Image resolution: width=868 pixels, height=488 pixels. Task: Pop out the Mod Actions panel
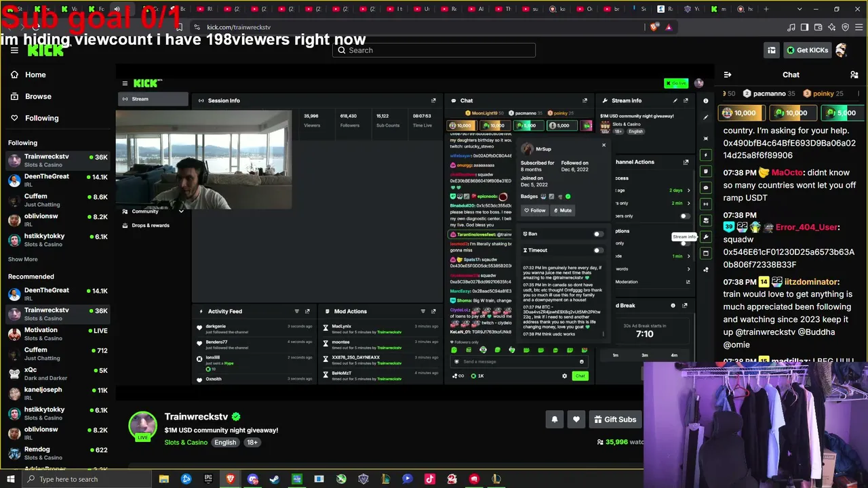pos(433,311)
